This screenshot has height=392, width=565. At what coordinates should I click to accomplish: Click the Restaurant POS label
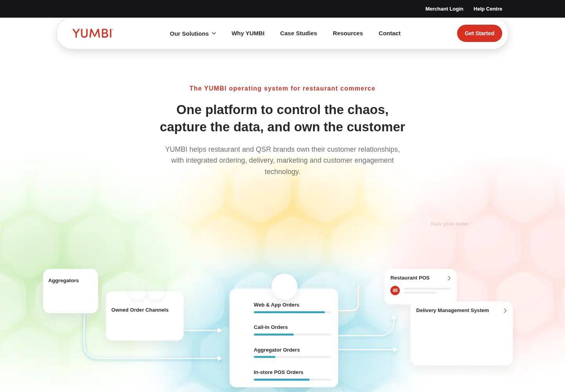coord(410,278)
